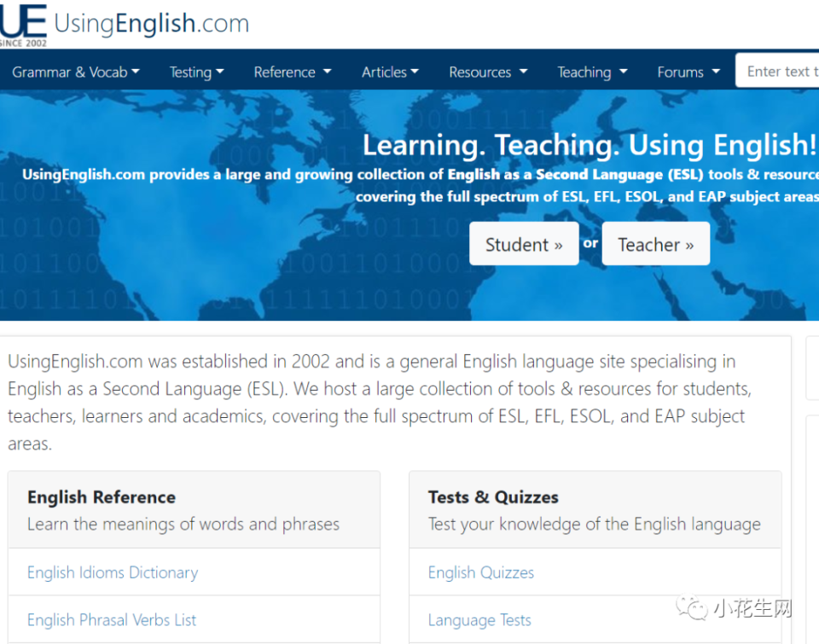Click 'Test your knowledge of the English language' text

[595, 524]
